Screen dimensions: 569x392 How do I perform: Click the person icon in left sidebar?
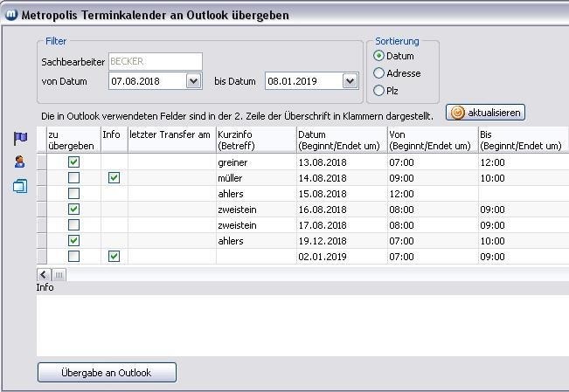click(x=20, y=162)
